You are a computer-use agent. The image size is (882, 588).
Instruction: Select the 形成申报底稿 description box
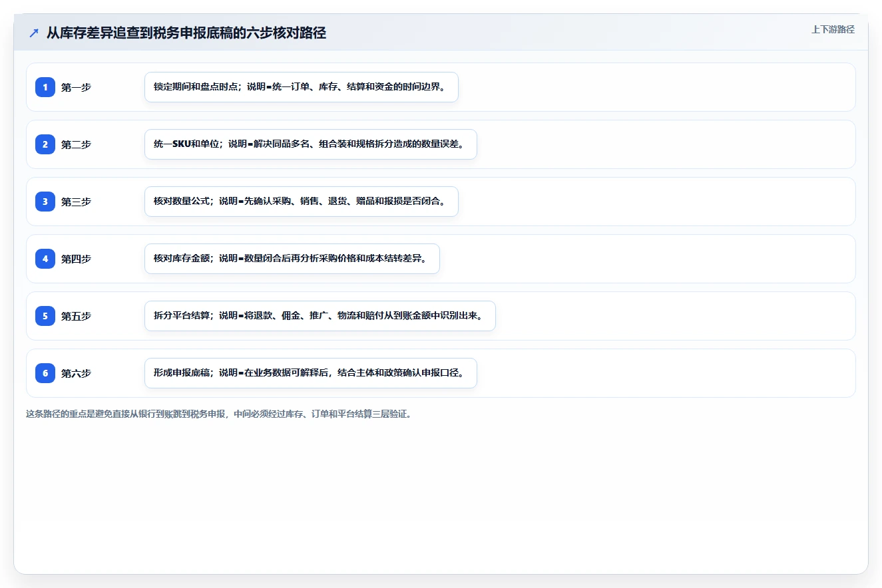(311, 373)
